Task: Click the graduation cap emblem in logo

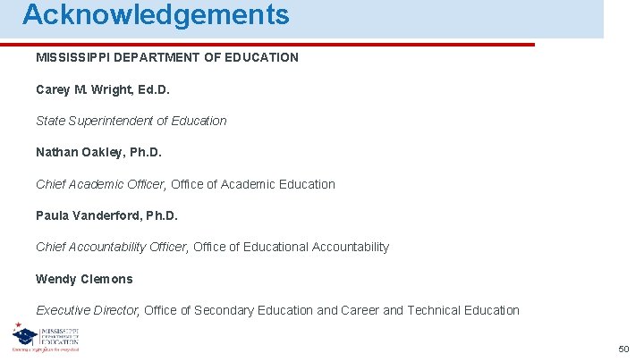Action: click(x=23, y=334)
